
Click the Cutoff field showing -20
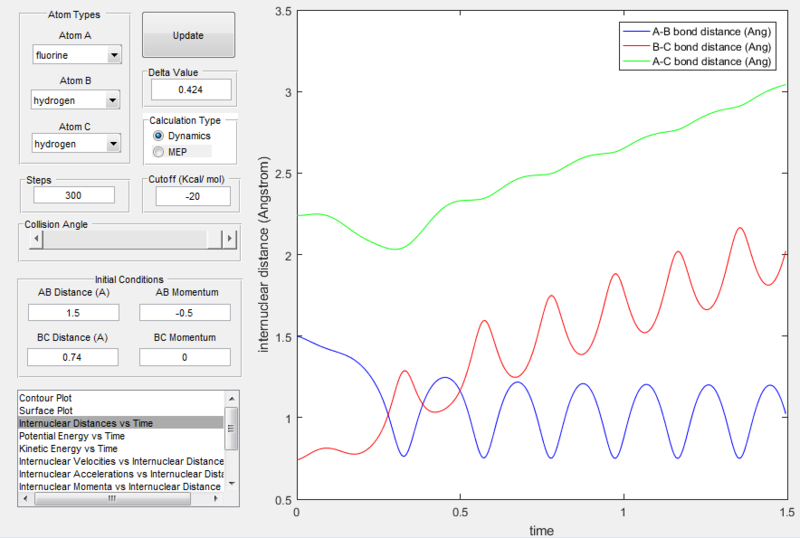(x=193, y=196)
